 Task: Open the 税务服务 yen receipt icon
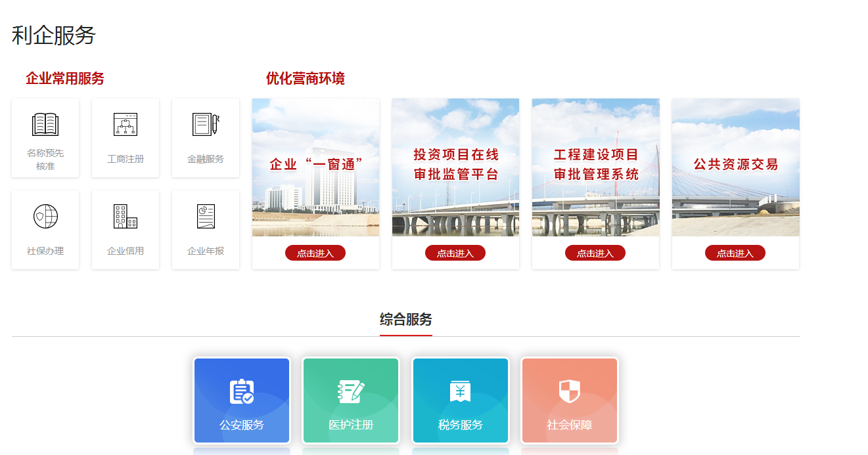(461, 391)
